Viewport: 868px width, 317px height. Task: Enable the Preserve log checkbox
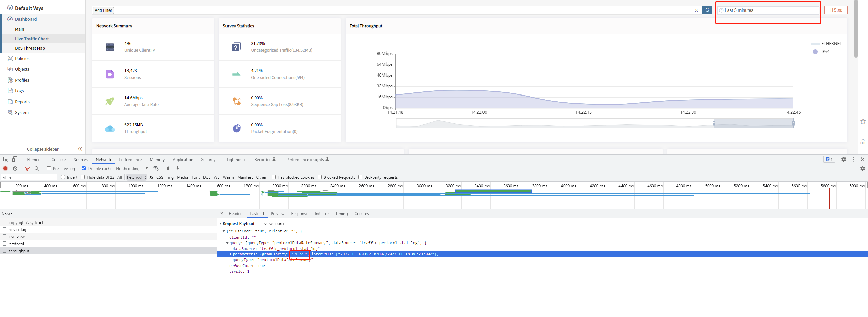pos(49,168)
